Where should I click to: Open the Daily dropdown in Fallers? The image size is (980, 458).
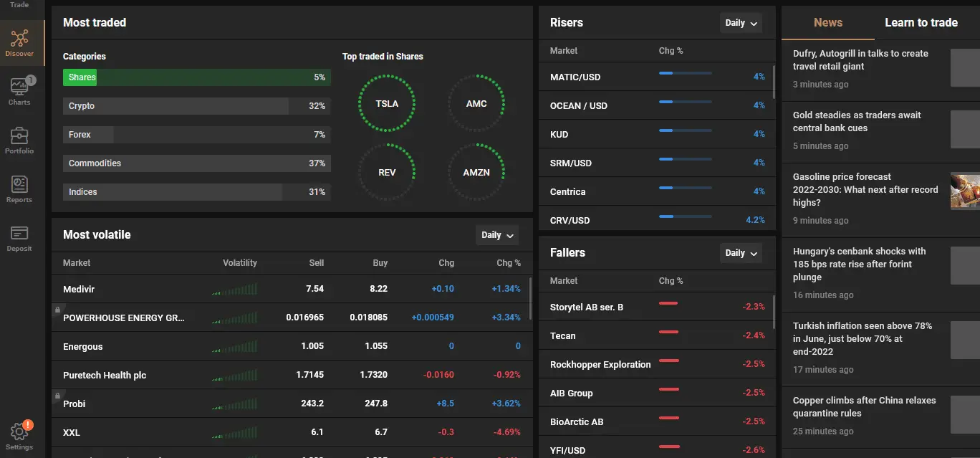click(741, 253)
